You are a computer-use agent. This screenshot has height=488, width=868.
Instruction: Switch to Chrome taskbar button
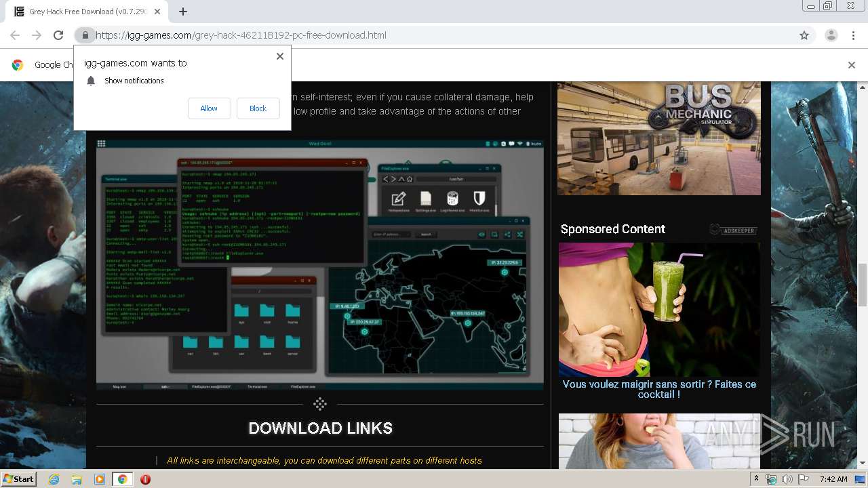tap(122, 479)
